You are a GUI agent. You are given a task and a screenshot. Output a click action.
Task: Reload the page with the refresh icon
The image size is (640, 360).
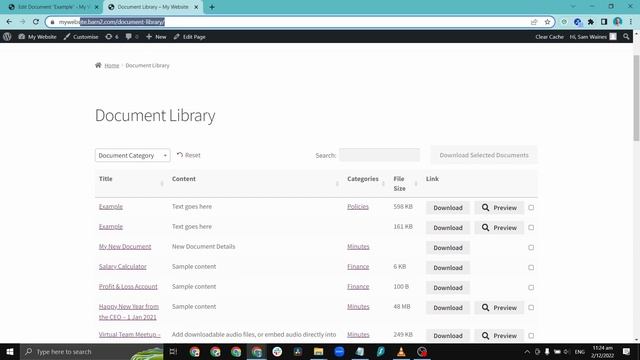tap(36, 22)
